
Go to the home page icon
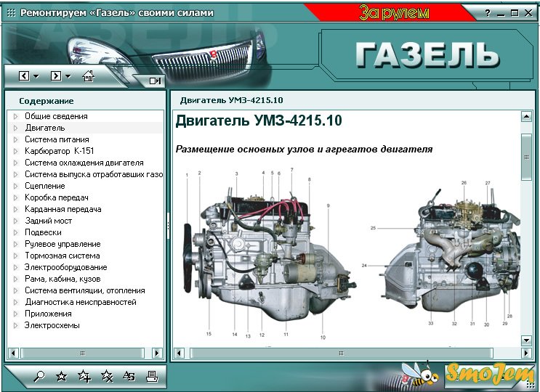pyautogui.click(x=89, y=75)
